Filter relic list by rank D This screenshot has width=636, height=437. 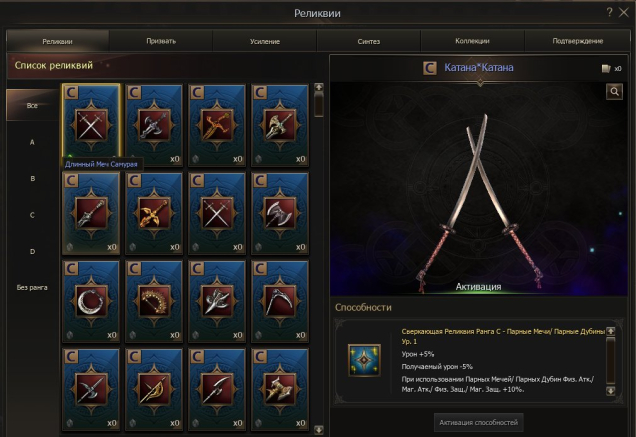32,252
